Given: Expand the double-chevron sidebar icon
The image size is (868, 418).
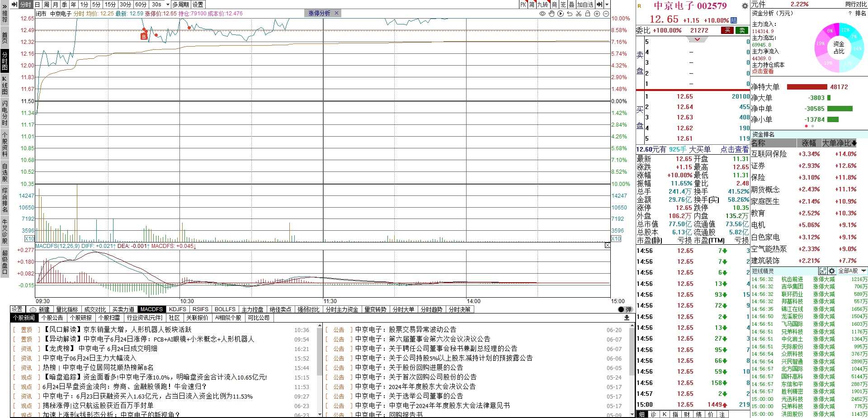Looking at the screenshot, I should coord(5,6).
